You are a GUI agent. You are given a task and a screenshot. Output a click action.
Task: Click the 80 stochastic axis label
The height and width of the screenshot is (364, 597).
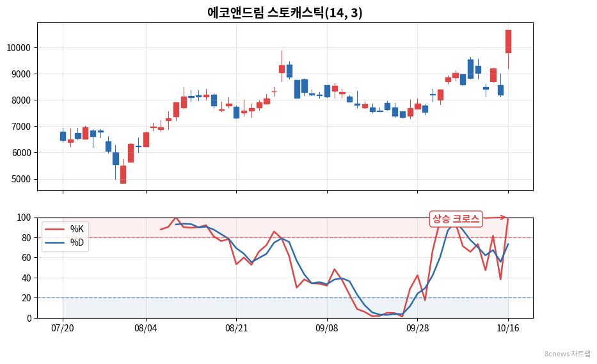26,238
